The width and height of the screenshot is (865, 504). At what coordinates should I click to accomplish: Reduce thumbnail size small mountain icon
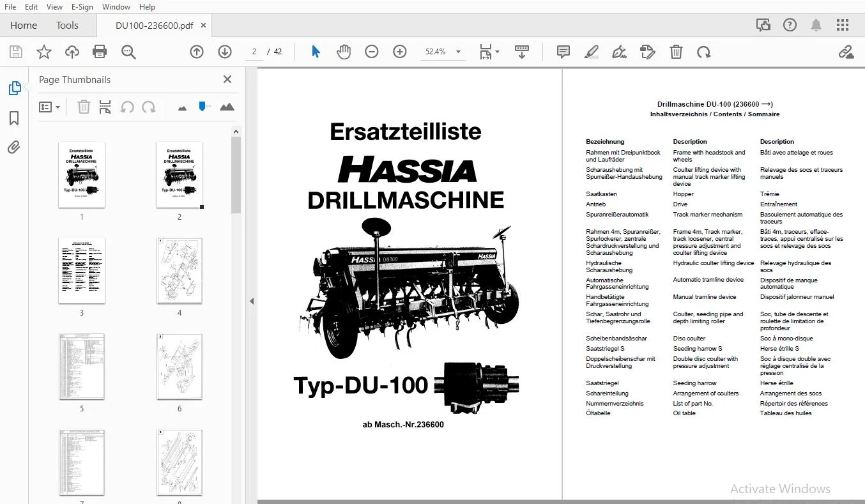point(182,108)
